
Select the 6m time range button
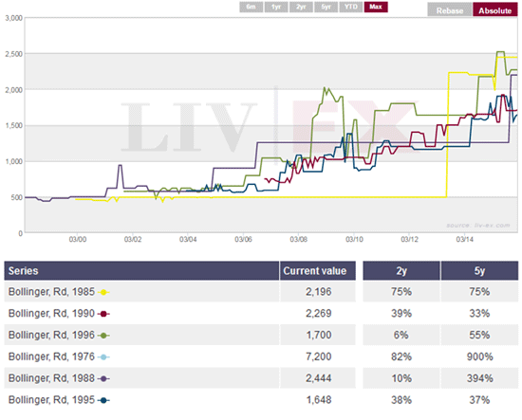point(251,7)
